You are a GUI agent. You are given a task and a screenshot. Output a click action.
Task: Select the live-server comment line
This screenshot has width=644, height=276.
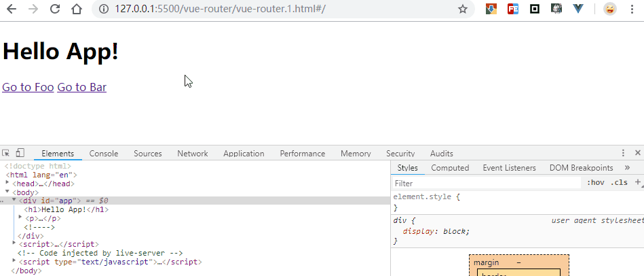click(x=100, y=254)
